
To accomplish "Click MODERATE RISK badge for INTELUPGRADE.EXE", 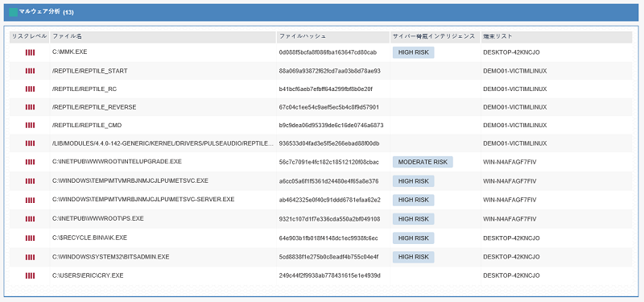I will (x=423, y=162).
